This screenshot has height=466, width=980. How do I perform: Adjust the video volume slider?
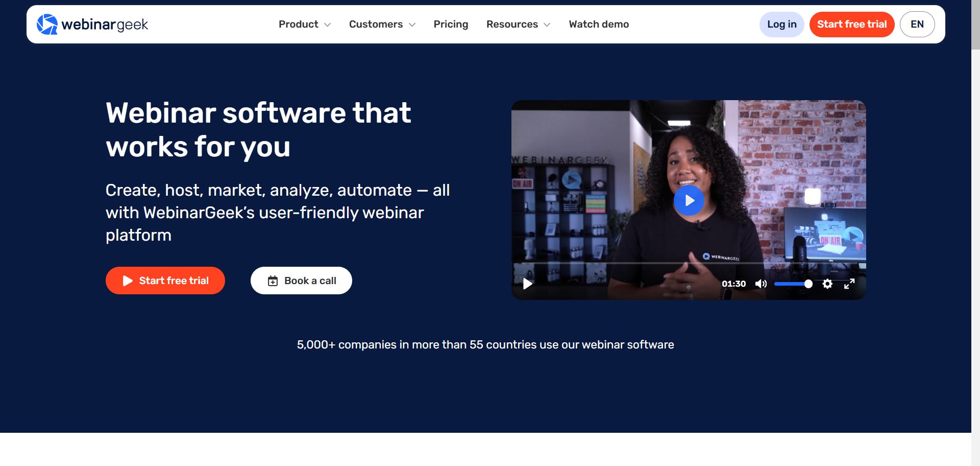793,284
